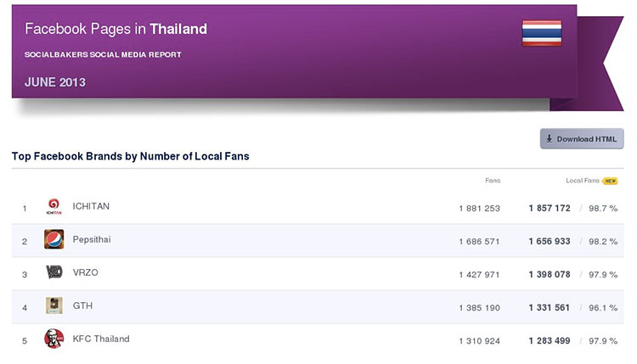Click the Local Fans column header

pyautogui.click(x=583, y=181)
